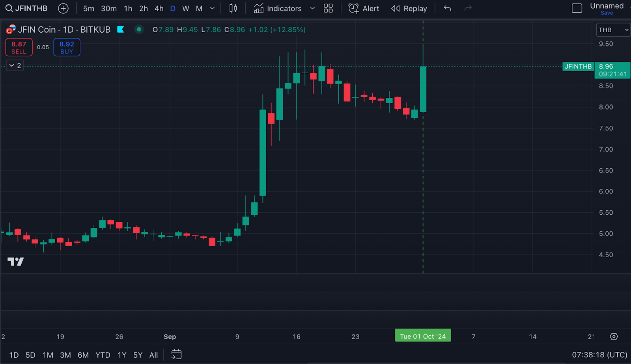Click the add symbol plus icon
Screen dimensions: 631x364
[63, 8]
